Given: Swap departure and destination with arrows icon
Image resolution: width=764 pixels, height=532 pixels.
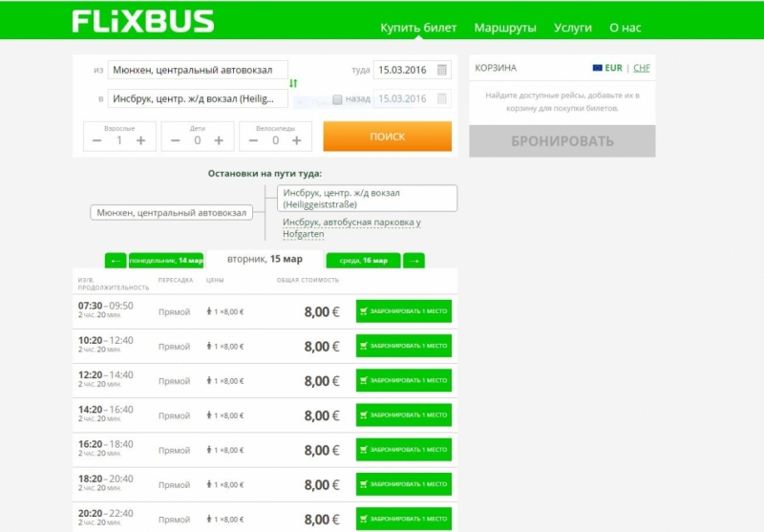Looking at the screenshot, I should 293,84.
